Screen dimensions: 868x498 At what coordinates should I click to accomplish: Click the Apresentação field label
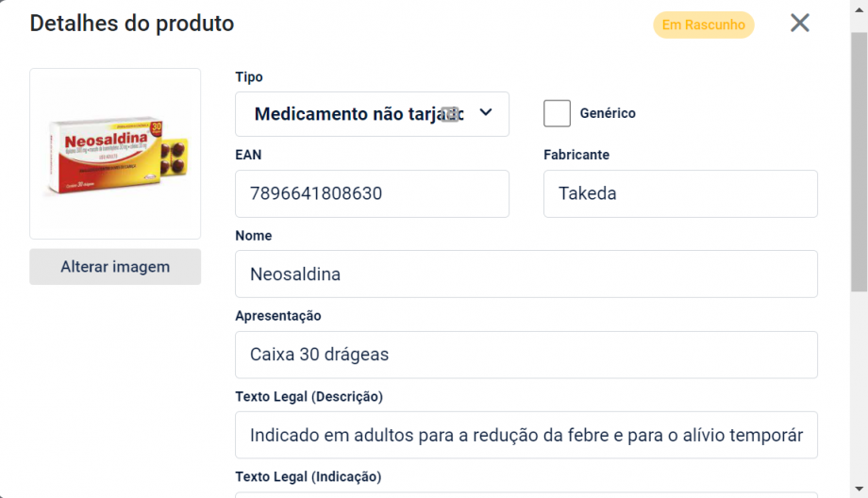pos(278,316)
